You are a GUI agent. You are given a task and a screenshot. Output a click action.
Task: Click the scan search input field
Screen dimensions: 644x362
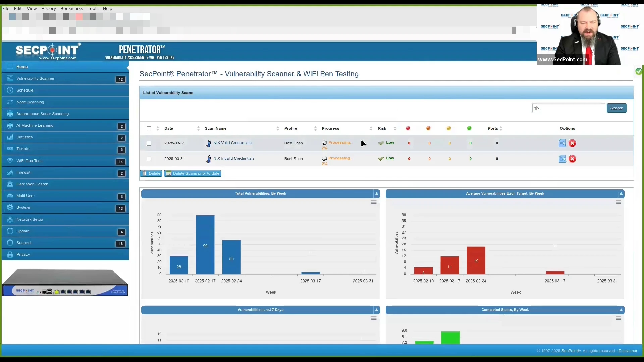(x=569, y=108)
